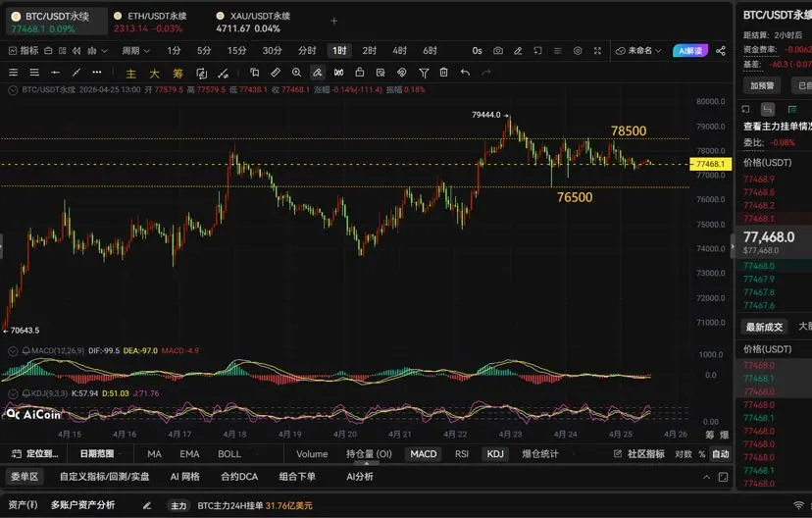Select the zoom magnifier tool
The image size is (812, 518).
point(296,73)
